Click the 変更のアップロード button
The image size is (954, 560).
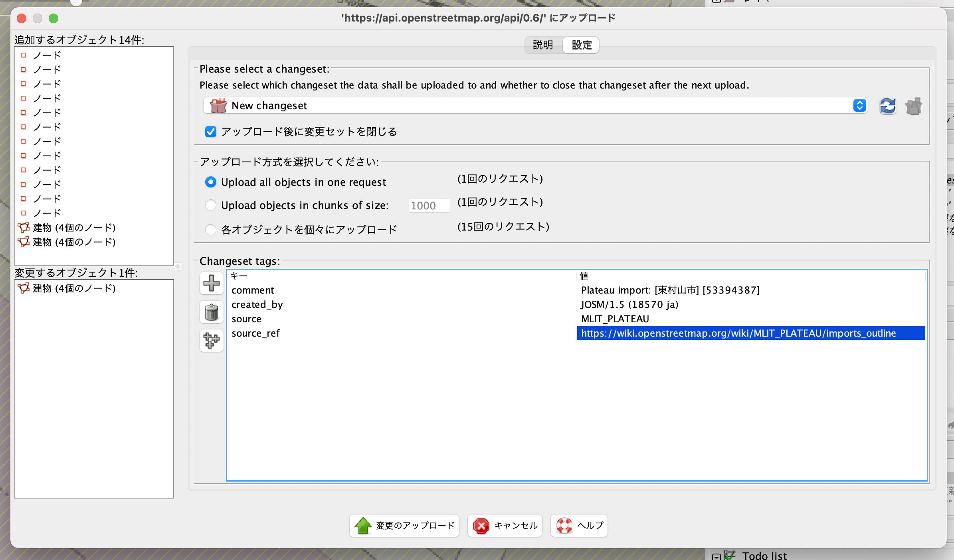click(404, 526)
